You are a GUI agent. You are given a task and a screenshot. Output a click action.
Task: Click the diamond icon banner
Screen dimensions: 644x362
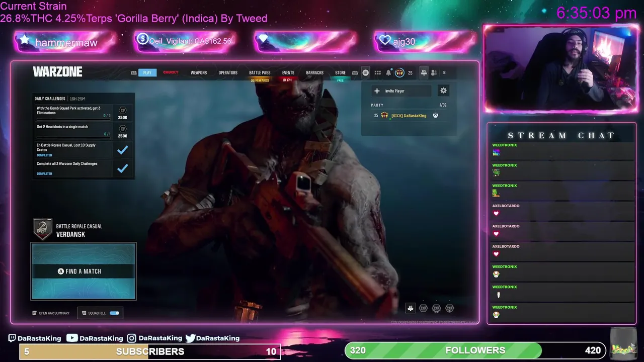pos(305,41)
